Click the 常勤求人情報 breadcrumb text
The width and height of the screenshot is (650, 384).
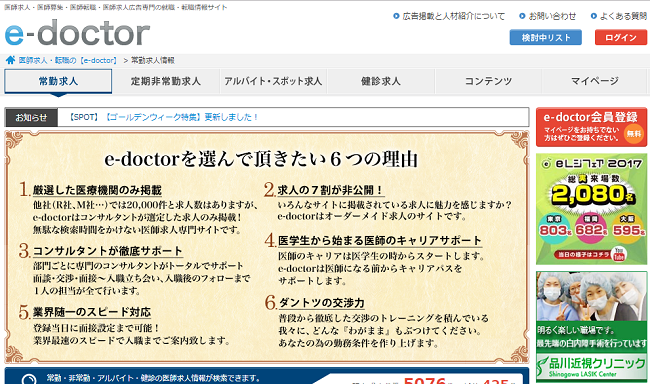[153, 61]
